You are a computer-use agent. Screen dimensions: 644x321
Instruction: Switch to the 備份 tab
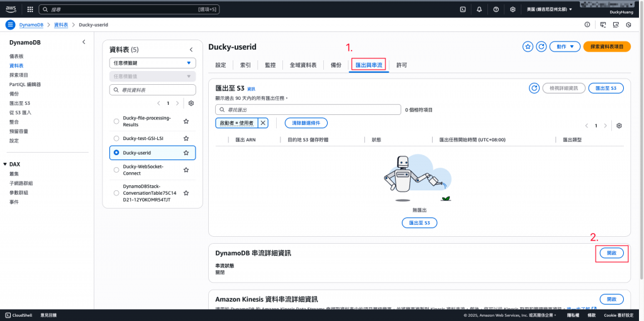tap(336, 65)
